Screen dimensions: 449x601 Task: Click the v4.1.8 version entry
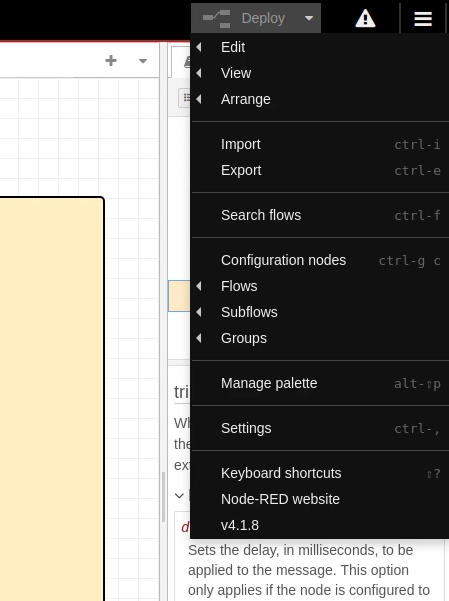click(320, 525)
